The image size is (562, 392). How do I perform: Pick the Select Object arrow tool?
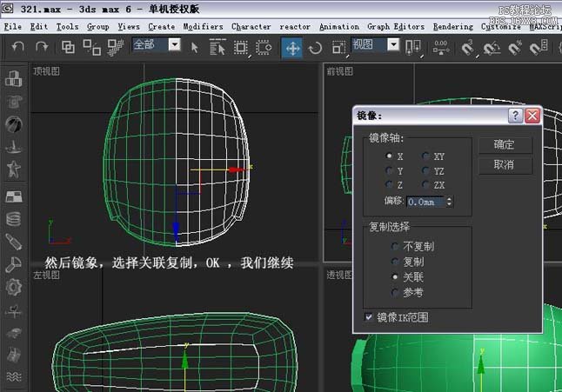tap(194, 48)
